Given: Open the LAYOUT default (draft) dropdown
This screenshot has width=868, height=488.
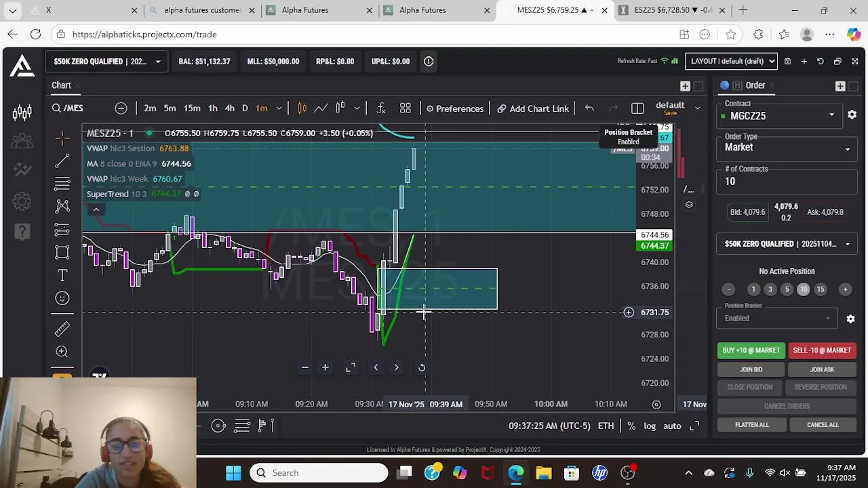Looking at the screenshot, I should click(731, 61).
